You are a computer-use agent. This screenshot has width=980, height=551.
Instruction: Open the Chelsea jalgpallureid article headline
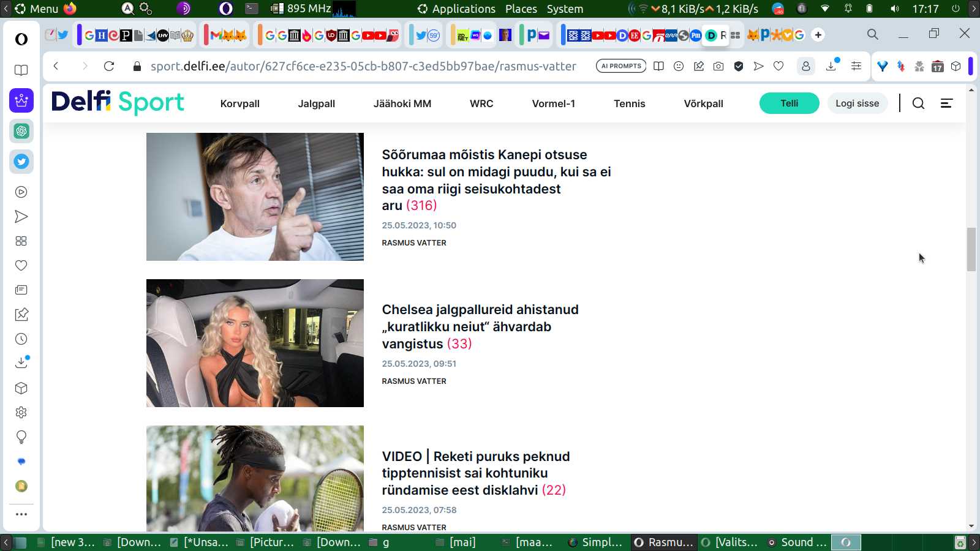point(480,327)
